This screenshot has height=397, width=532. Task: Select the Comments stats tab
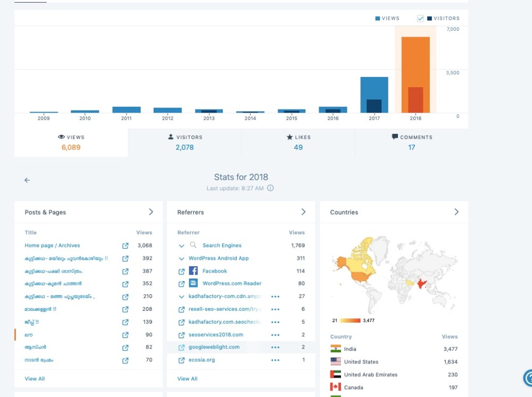click(411, 142)
